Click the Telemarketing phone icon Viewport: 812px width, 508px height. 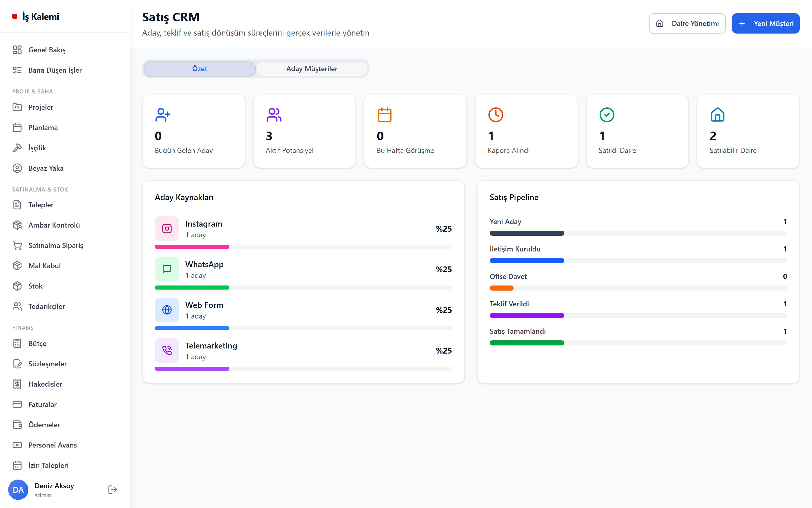[x=167, y=351]
